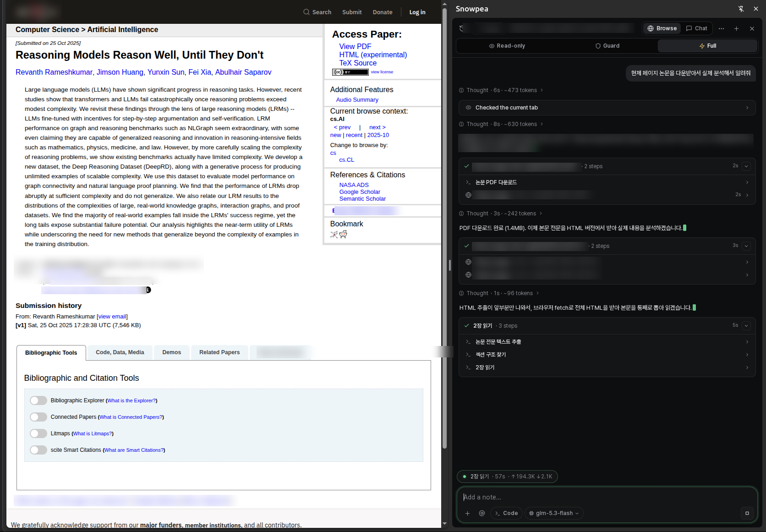Viewport: 766px width, 532px height.
Task: Expand the 'Checked the current tab' row
Action: [x=607, y=108]
